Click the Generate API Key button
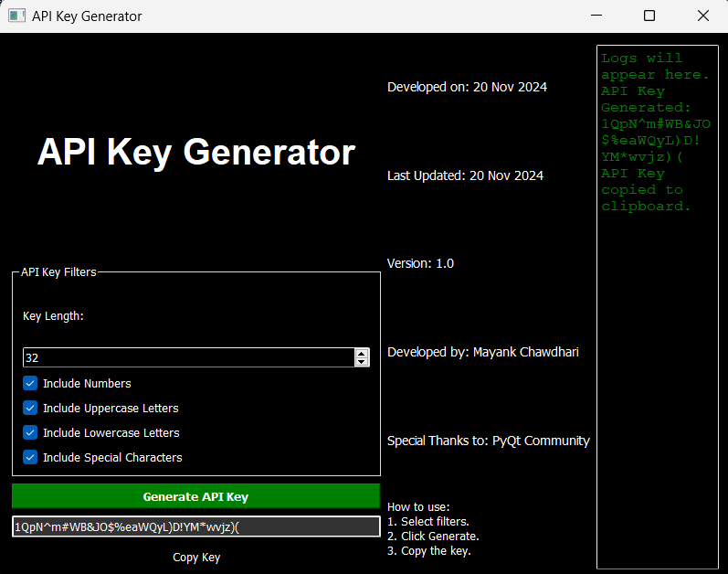 coord(195,496)
